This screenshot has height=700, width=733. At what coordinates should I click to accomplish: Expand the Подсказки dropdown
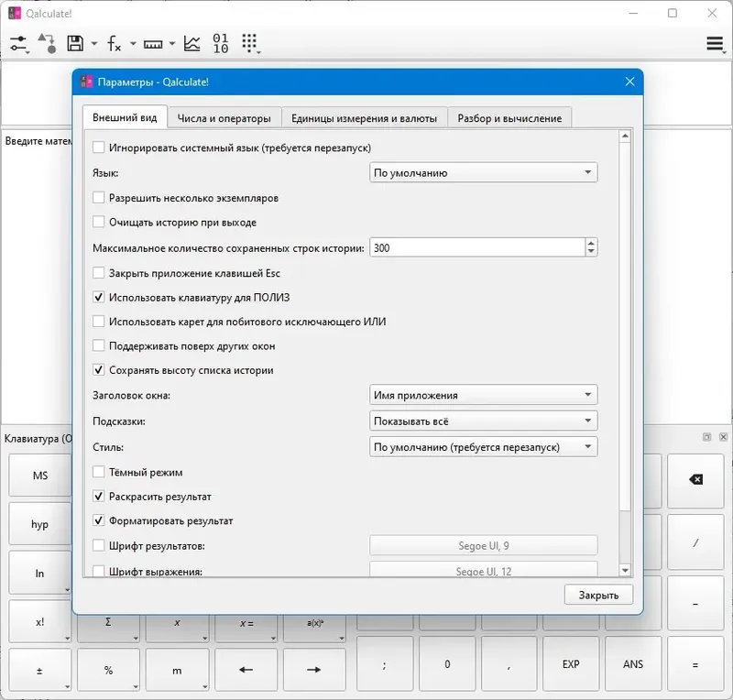483,421
